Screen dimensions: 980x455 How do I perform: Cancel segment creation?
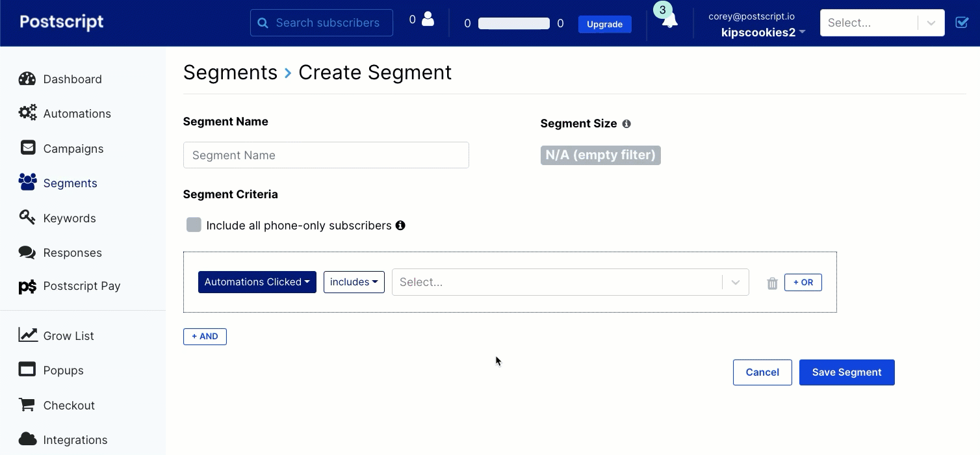(x=762, y=372)
